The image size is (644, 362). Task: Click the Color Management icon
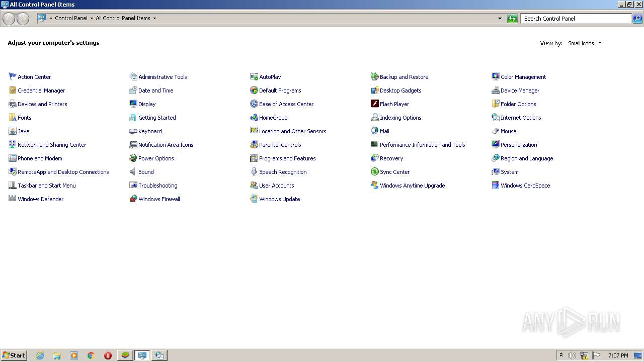[496, 76]
